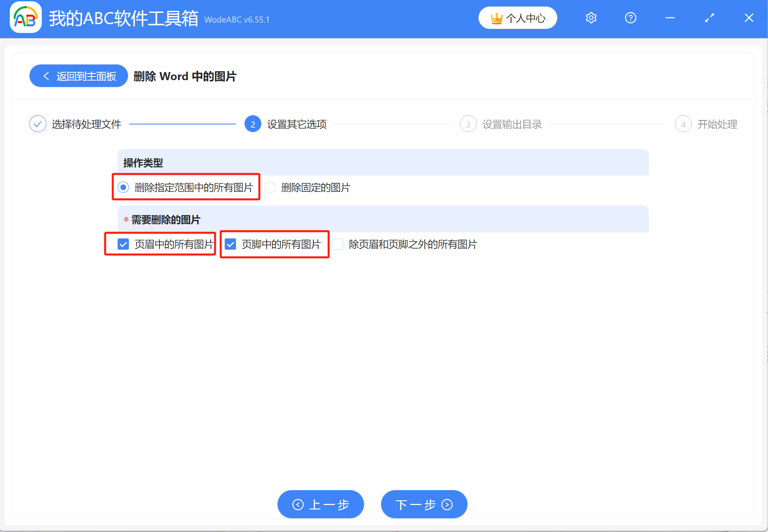Click the expand window icon

click(709, 18)
